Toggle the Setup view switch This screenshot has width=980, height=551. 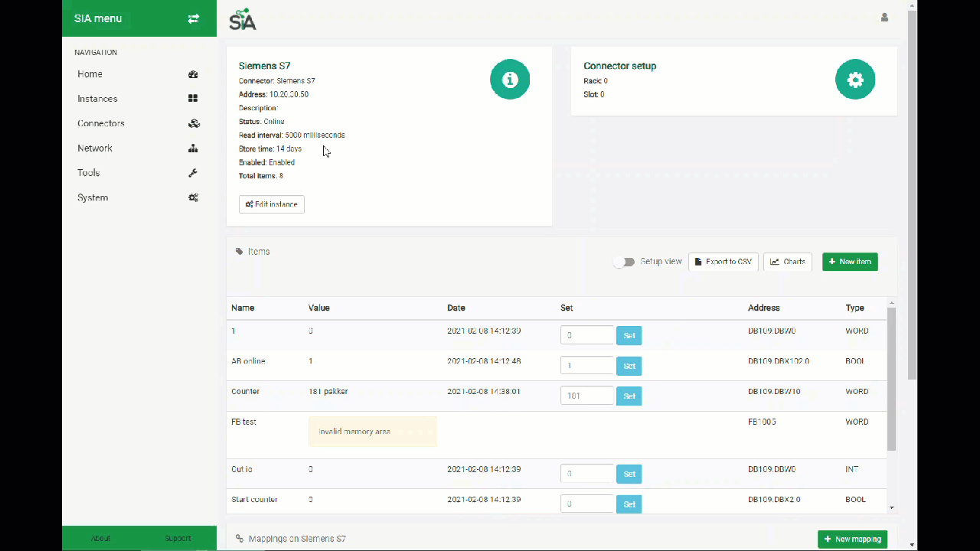click(x=626, y=261)
